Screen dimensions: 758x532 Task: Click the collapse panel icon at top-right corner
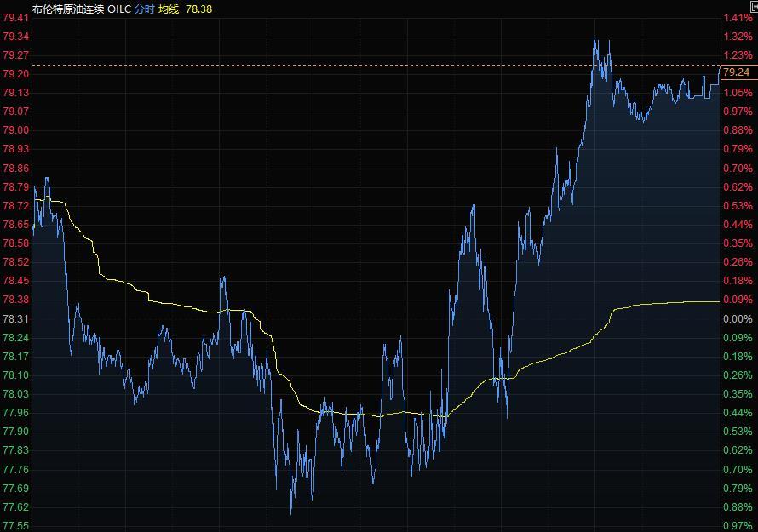(753, 7)
